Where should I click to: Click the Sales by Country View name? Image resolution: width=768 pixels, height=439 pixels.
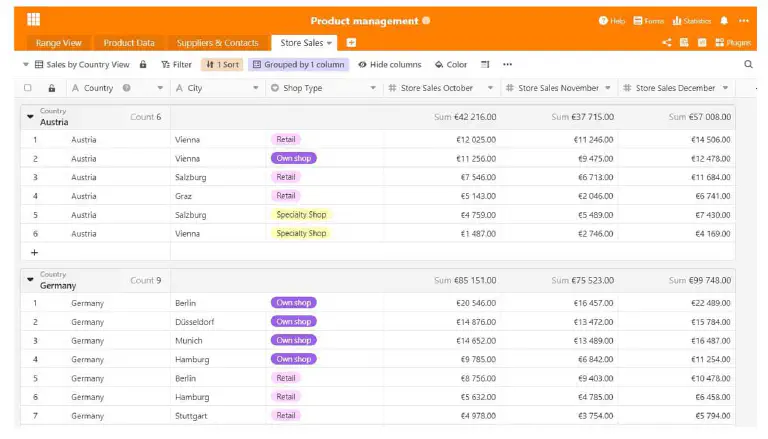tap(88, 65)
